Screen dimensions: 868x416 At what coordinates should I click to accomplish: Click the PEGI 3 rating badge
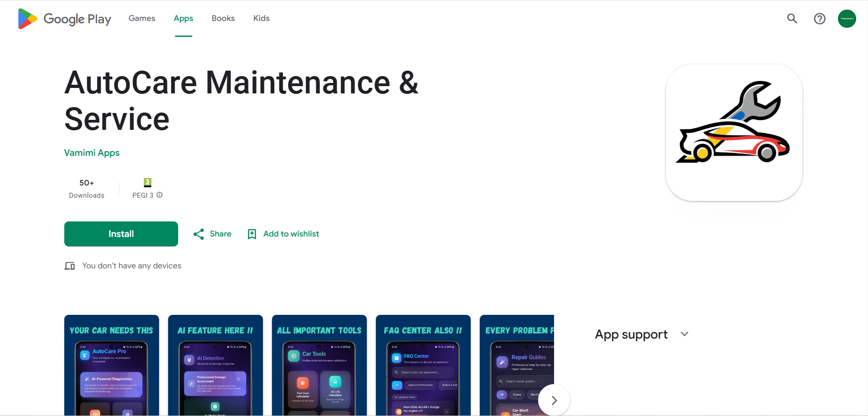tap(148, 182)
